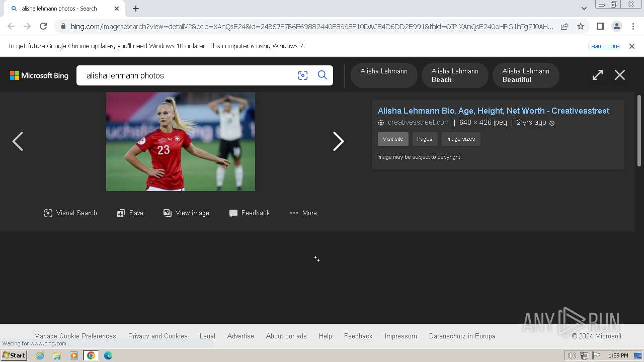Expand image to full view icon
The width and height of the screenshot is (644, 362).
(598, 75)
